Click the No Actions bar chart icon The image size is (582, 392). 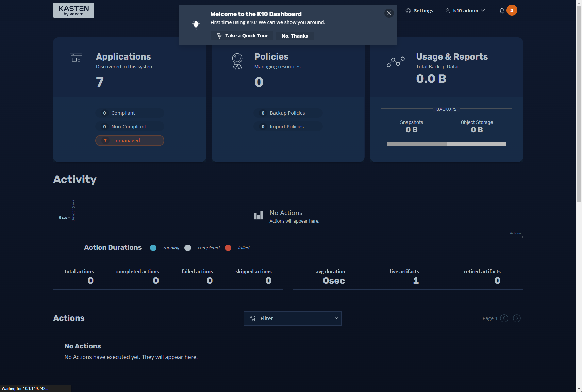[259, 216]
